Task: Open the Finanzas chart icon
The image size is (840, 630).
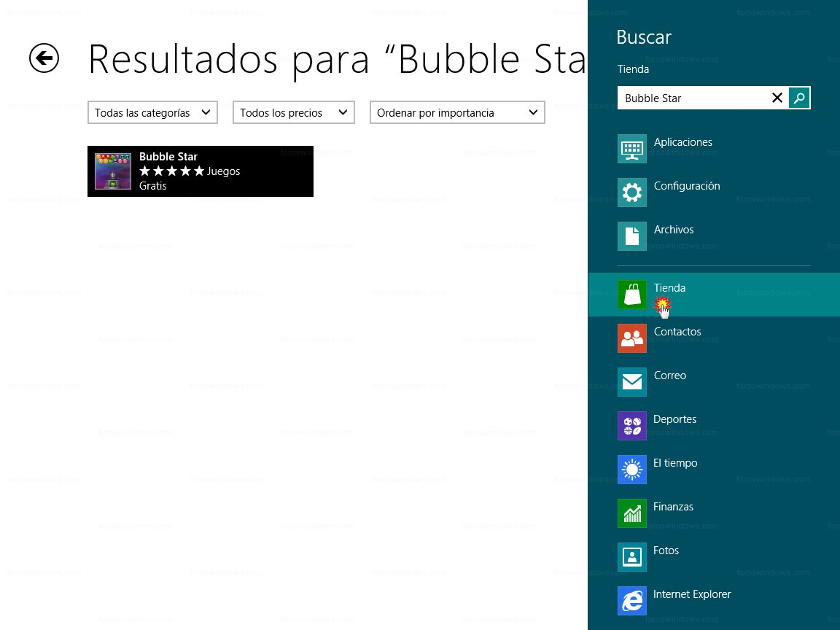Action: 632,513
